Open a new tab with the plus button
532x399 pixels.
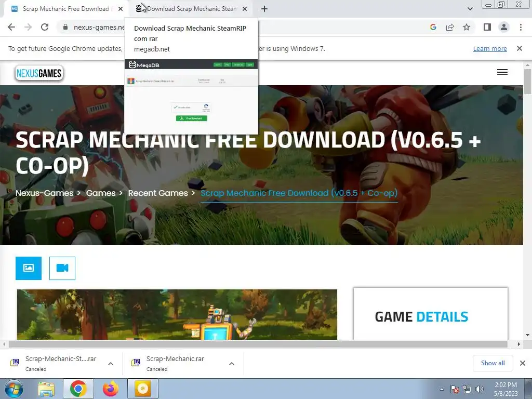pos(264,9)
